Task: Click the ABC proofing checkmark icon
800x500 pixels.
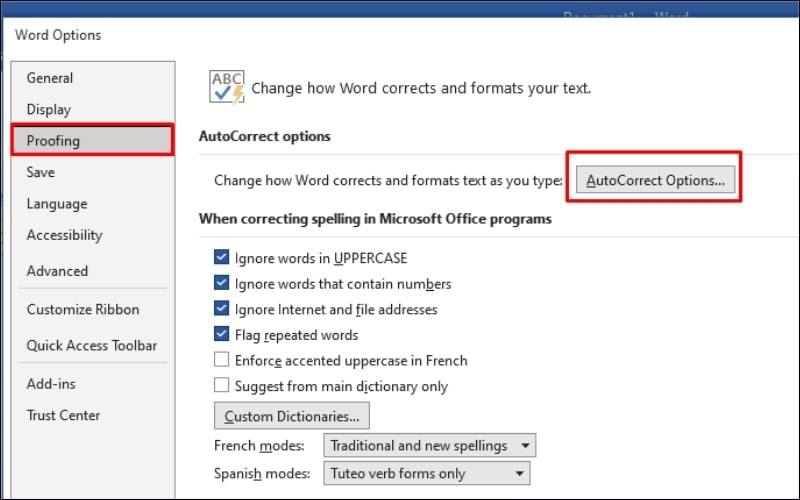Action: pyautogui.click(x=227, y=87)
